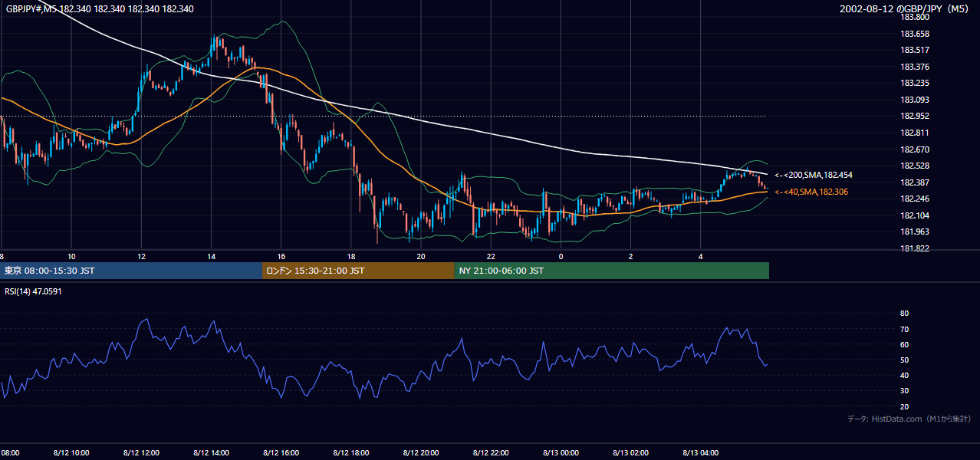The height and width of the screenshot is (460, 980).
Task: Click price axis label 183.517
Action: coord(915,50)
